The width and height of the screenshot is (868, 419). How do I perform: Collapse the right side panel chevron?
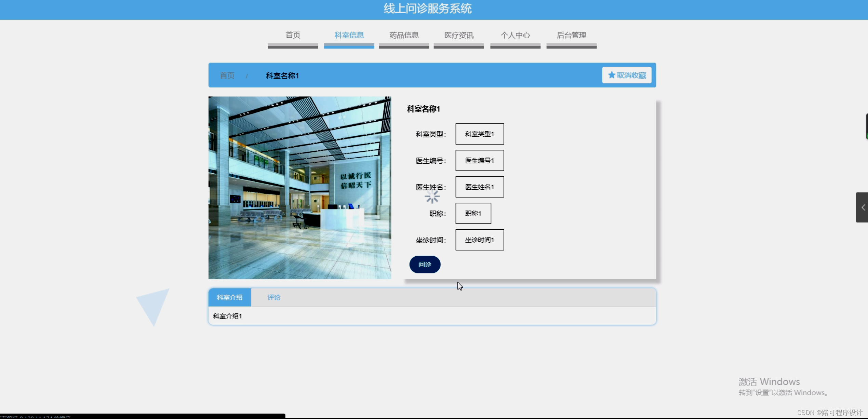(x=863, y=207)
